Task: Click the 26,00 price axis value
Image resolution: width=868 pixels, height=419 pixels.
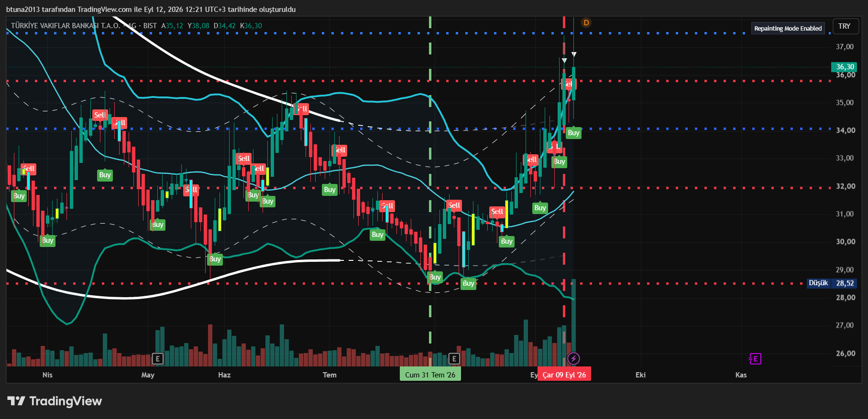Action: pos(845,354)
